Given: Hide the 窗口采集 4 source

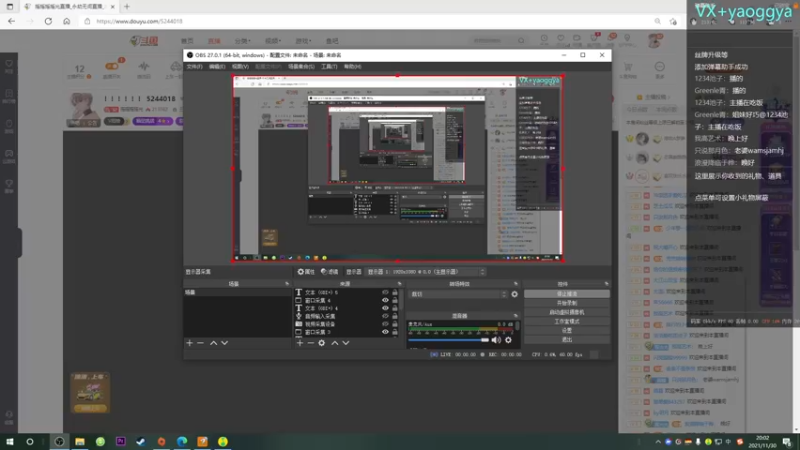Looking at the screenshot, I should [x=385, y=301].
